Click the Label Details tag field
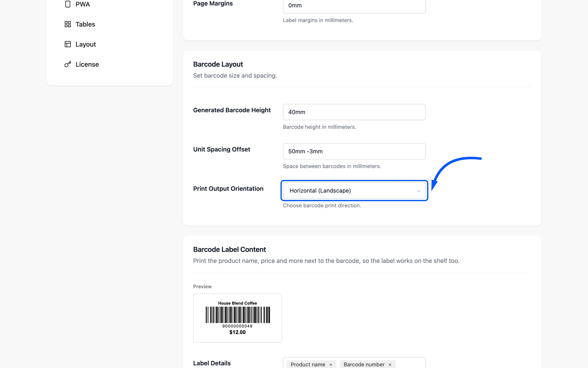 354,363
